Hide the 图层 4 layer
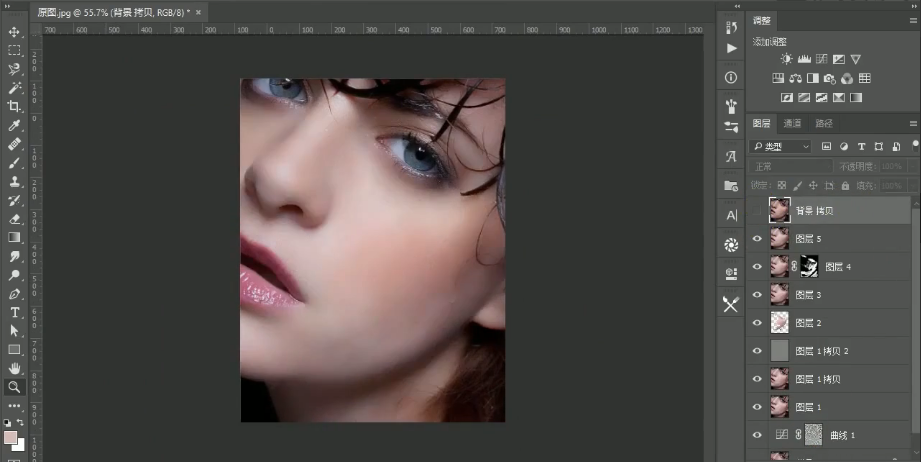921x462 pixels. (x=757, y=267)
